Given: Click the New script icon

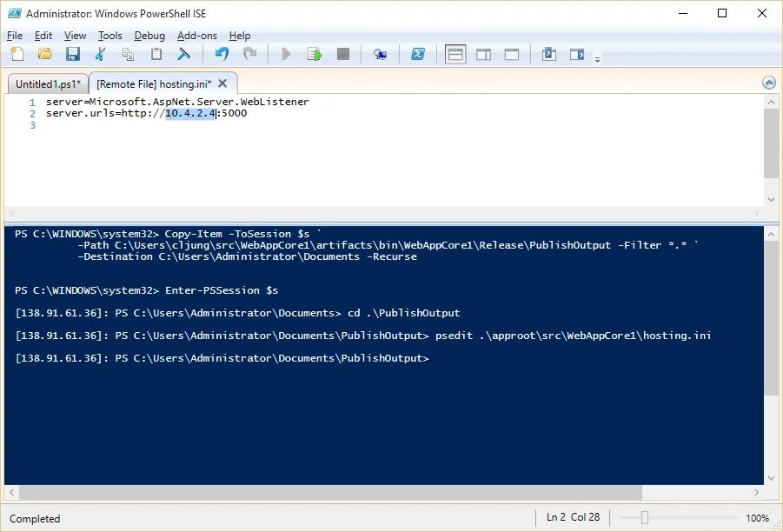Looking at the screenshot, I should 17,53.
